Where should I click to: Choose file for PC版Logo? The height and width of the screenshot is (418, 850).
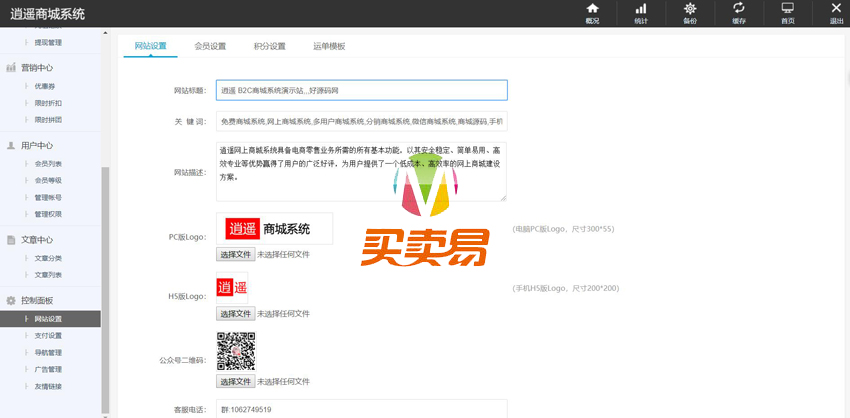[236, 255]
